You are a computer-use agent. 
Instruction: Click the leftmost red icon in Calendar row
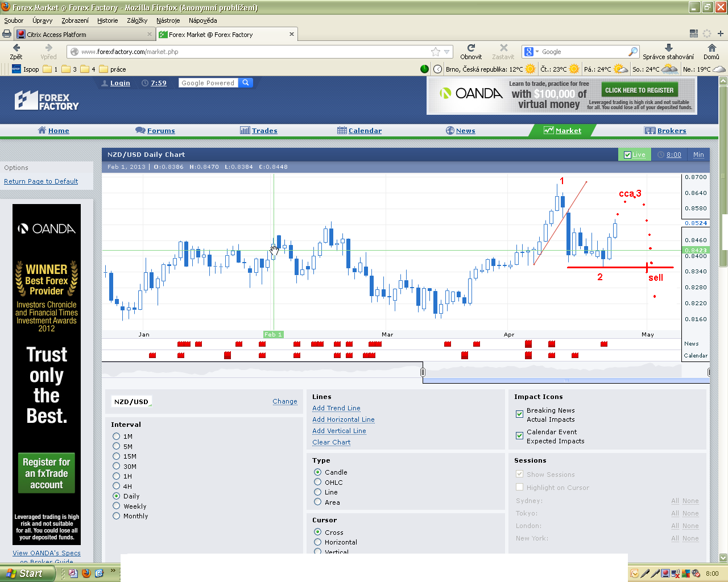pyautogui.click(x=152, y=355)
